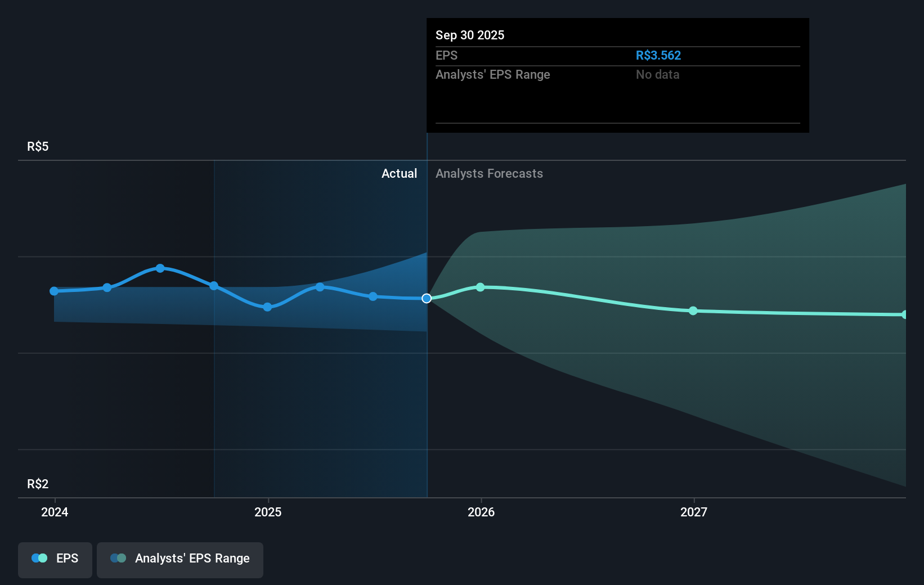This screenshot has height=585, width=924.
Task: Click the EPS point after 2025 peak
Action: pos(373,296)
